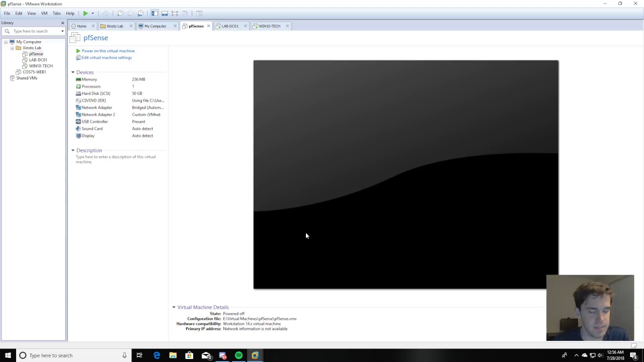The width and height of the screenshot is (644, 362).
Task: Toggle the library sidebar view icon
Action: click(154, 14)
